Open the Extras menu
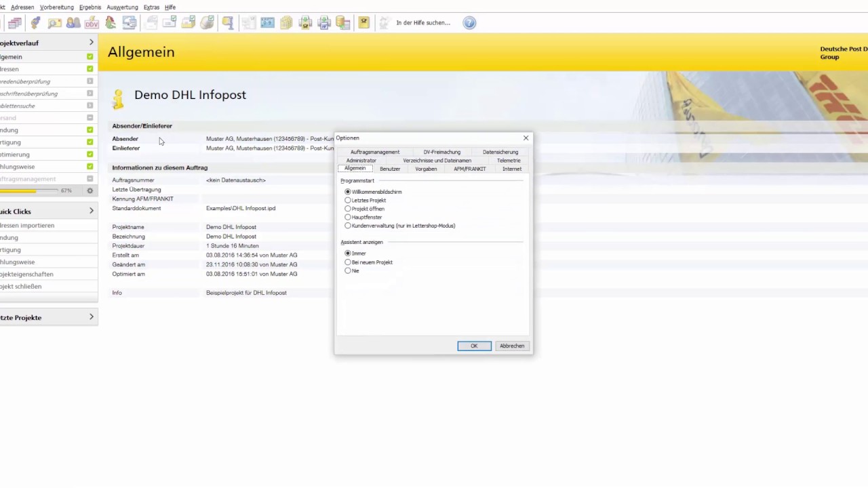Screen dimensions: 868x488 tap(151, 7)
